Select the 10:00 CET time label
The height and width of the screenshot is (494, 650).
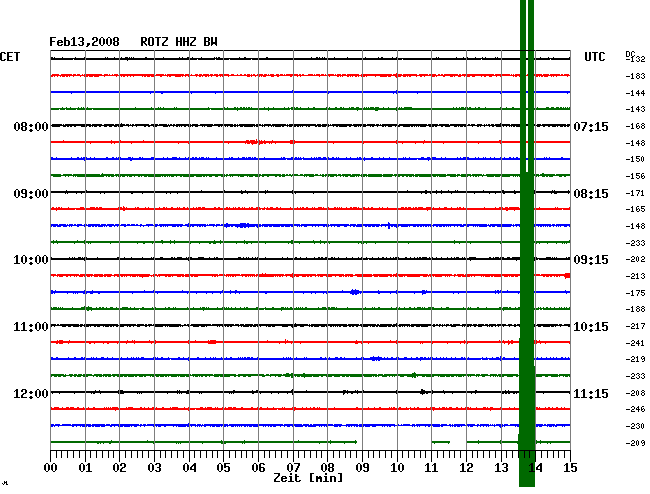[31, 260]
